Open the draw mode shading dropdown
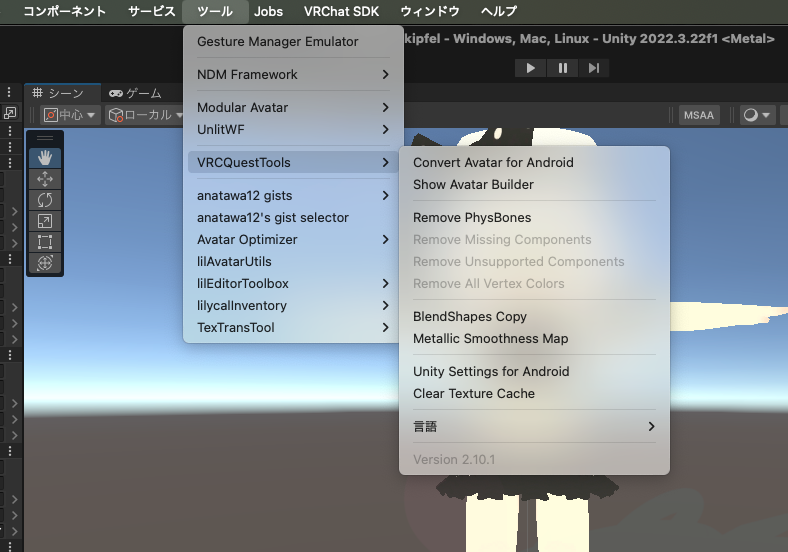The height and width of the screenshot is (552, 788). pos(757,115)
